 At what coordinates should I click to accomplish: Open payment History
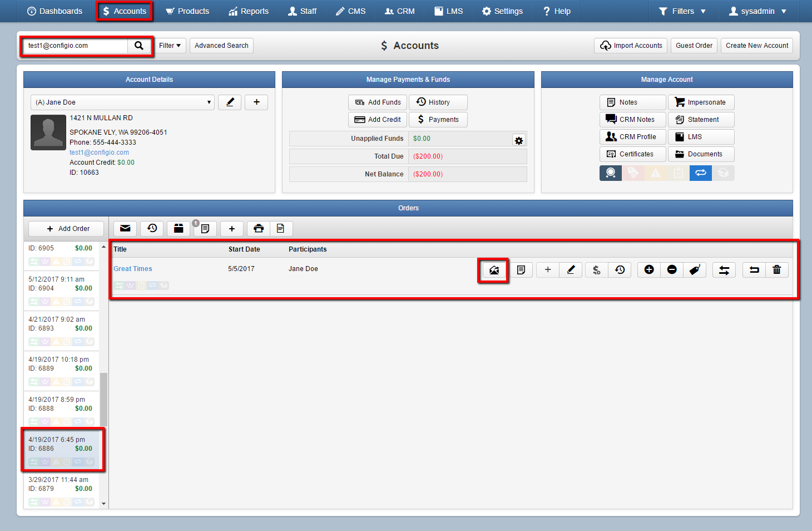coord(438,102)
